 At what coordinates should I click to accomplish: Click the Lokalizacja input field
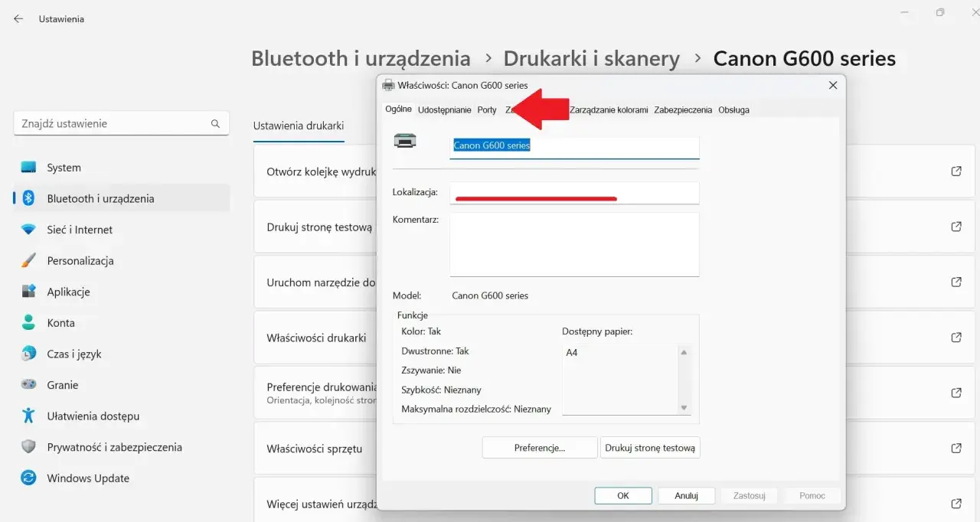tap(574, 193)
